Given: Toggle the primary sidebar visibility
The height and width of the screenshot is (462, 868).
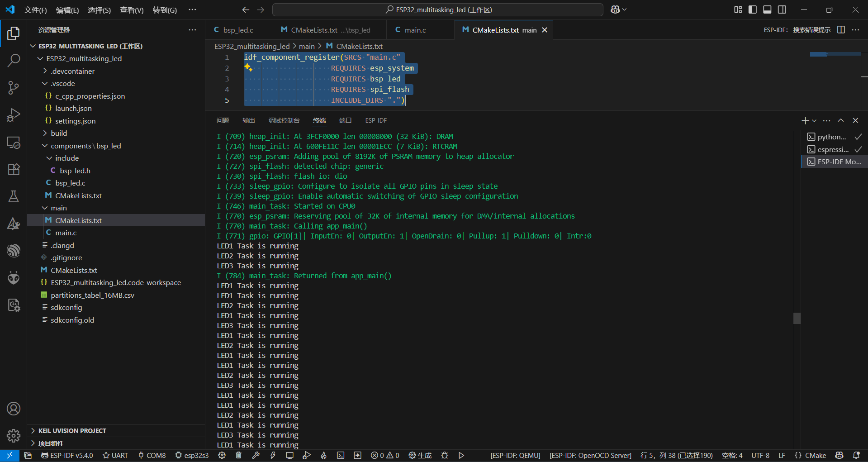Looking at the screenshot, I should coord(753,10).
